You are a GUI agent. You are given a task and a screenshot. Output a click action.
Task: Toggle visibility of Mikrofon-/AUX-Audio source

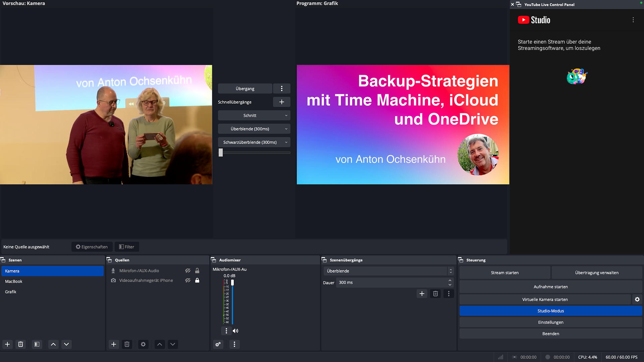pyautogui.click(x=188, y=270)
